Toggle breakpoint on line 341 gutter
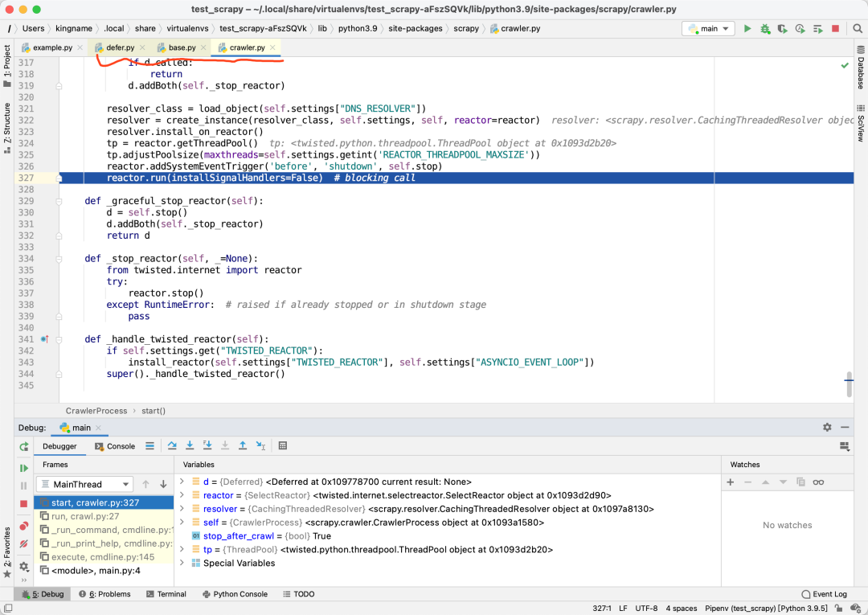 [45, 339]
